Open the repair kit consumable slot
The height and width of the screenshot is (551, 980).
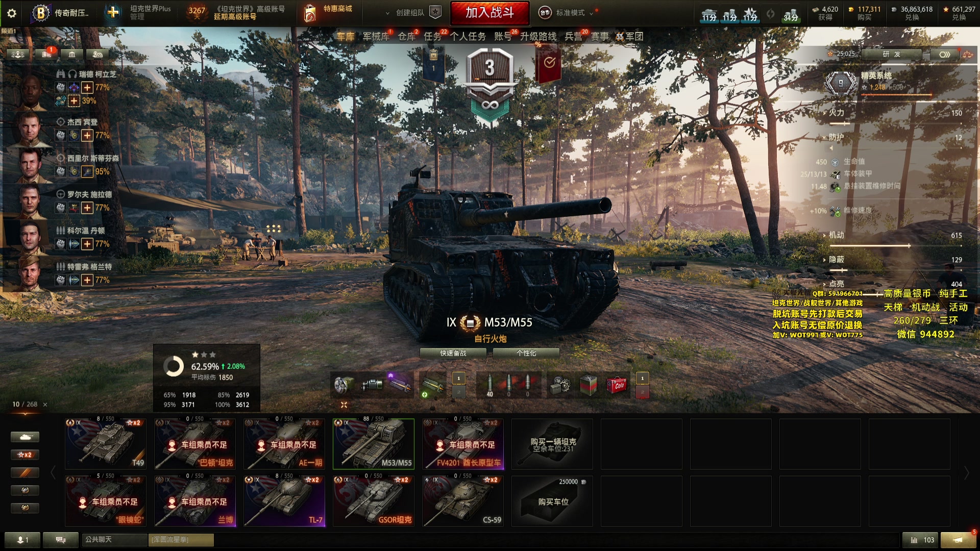[x=560, y=385]
